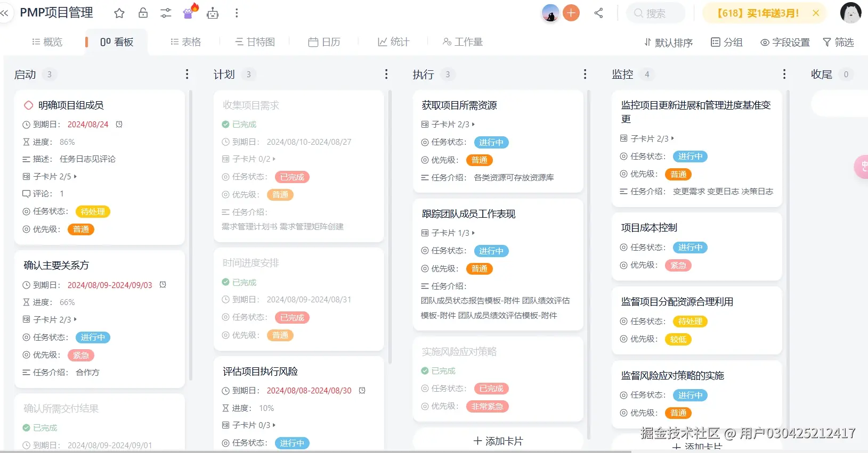Image resolution: width=868 pixels, height=453 pixels.
Task: Click reminder icon beside 2024/08/09-2024/09/03 date
Action: tap(163, 285)
